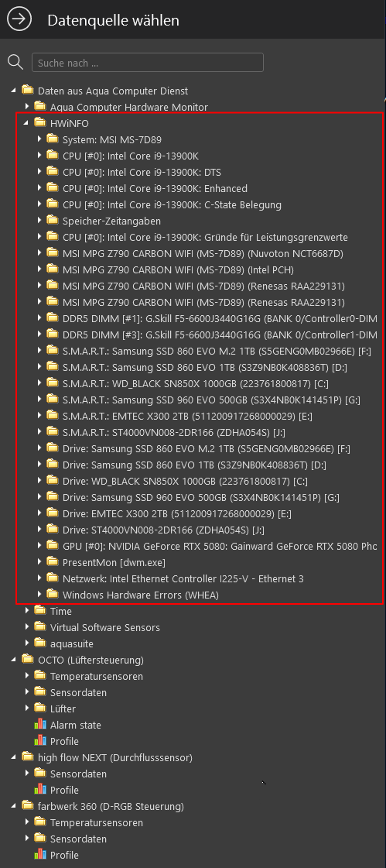Click folder icon of high flow NEXT Sensordaten

pos(39,774)
